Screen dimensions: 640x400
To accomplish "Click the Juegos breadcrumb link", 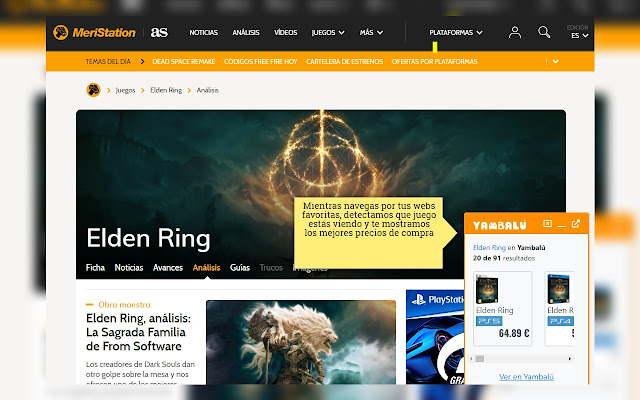I will point(125,90).
